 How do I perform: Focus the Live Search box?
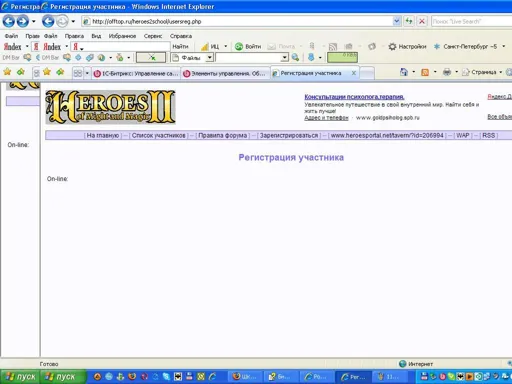pyautogui.click(x=471, y=21)
